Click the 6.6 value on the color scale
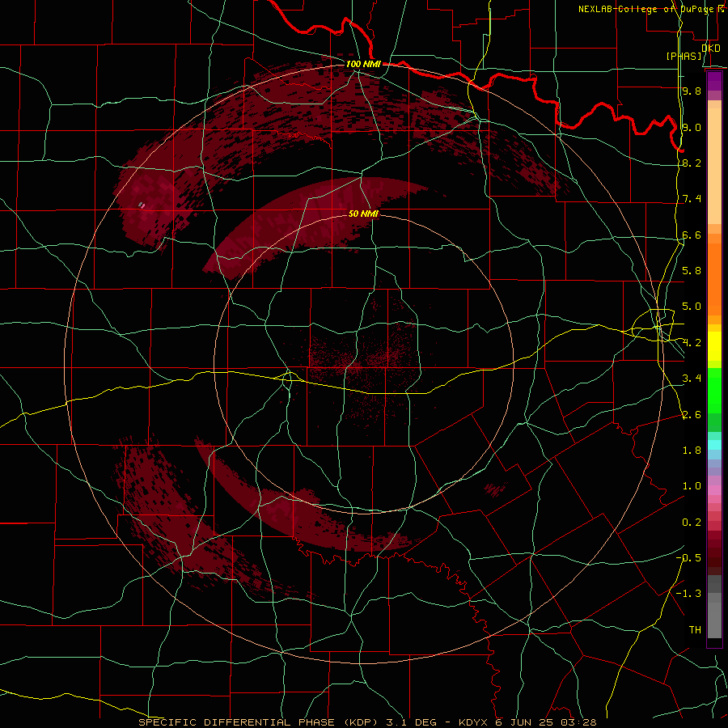Viewport: 728px width, 728px height. tap(692, 235)
